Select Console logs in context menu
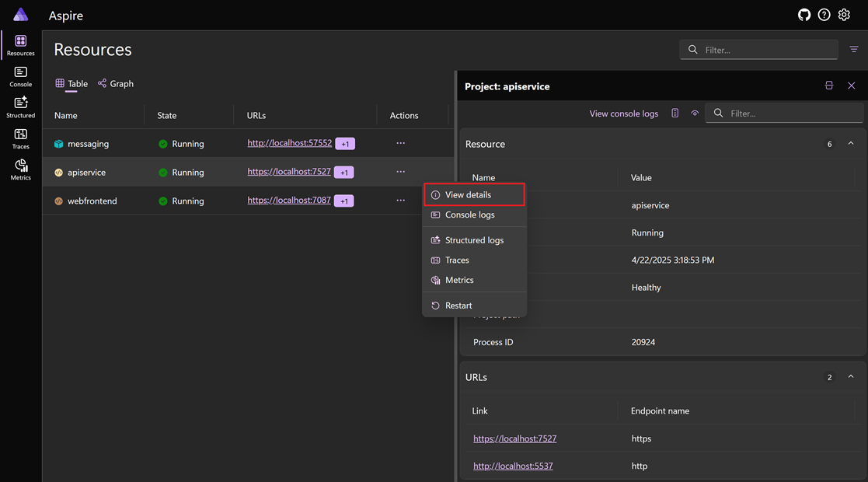This screenshot has width=868, height=482. tap(475, 215)
